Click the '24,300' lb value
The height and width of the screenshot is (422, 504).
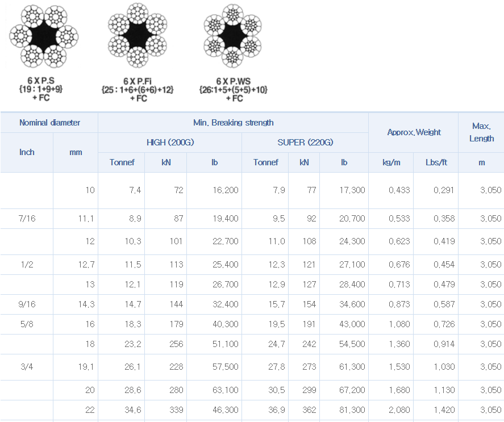coord(352,241)
